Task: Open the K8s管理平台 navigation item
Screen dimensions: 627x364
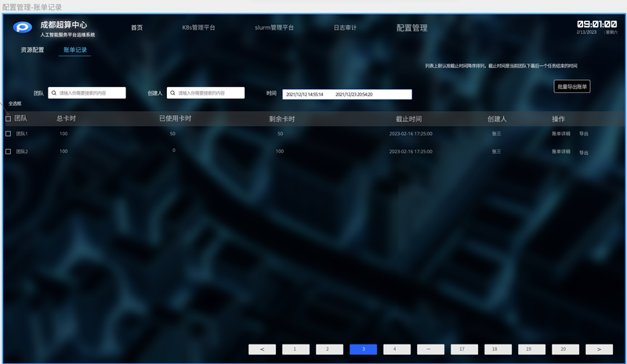Action: pos(199,27)
